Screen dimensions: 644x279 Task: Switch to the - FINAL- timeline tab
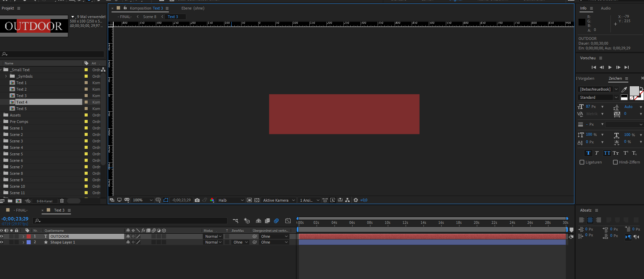pyautogui.click(x=20, y=210)
